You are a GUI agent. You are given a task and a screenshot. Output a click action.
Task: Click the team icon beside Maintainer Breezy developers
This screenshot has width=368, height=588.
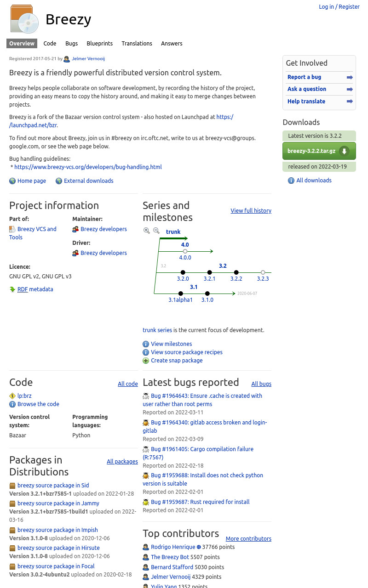coord(75,229)
